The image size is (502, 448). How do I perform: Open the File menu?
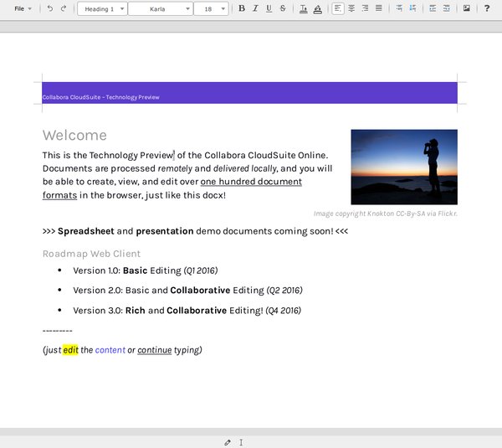[23, 8]
